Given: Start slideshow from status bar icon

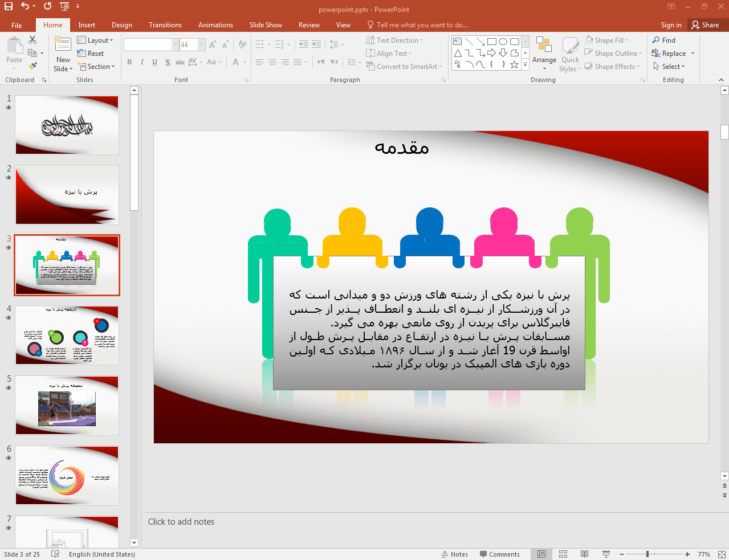Looking at the screenshot, I should click(x=606, y=554).
